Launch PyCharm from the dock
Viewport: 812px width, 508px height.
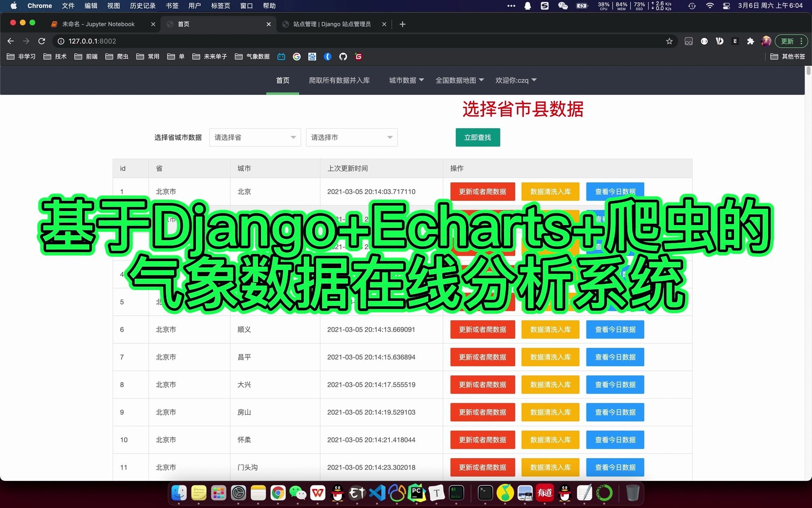coord(416,493)
